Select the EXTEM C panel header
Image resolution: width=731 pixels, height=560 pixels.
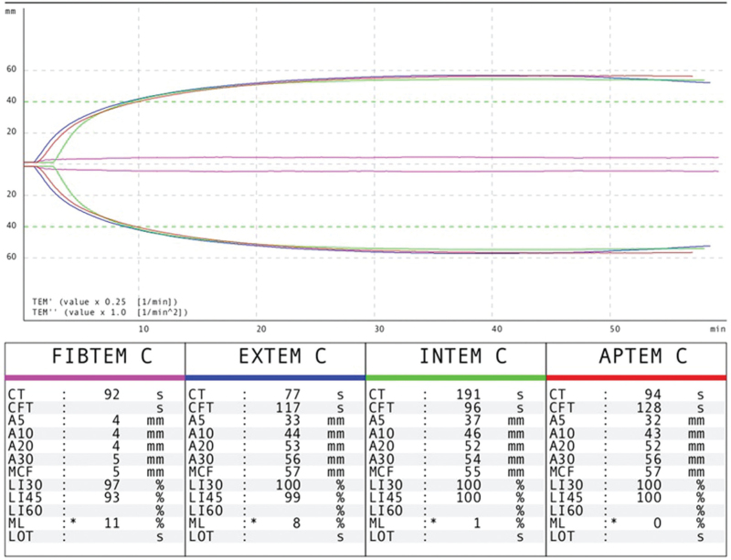[275, 357]
